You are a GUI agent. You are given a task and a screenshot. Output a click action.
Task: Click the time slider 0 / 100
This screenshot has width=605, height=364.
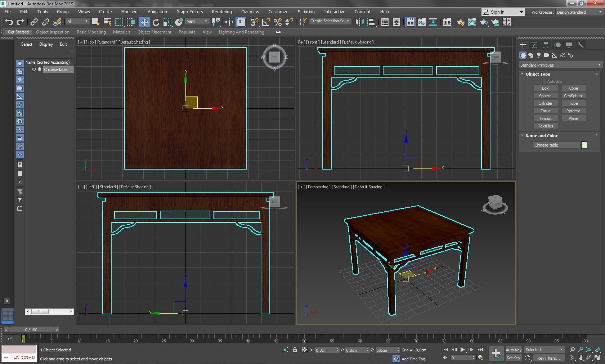coord(31,330)
